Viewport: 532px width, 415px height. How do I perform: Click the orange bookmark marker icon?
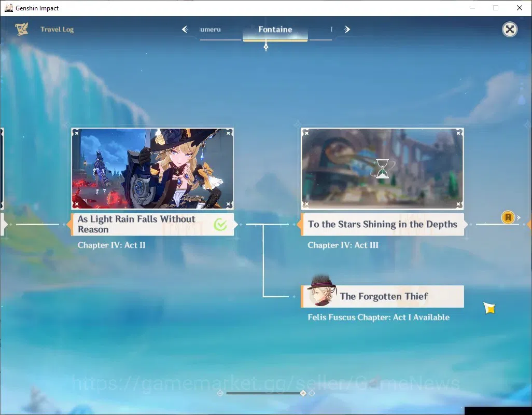point(508,217)
